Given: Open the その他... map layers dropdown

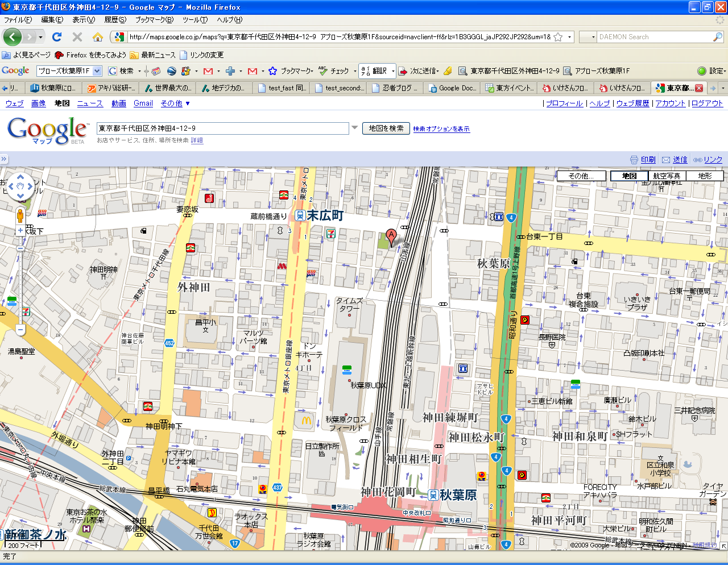Looking at the screenshot, I should 581,176.
